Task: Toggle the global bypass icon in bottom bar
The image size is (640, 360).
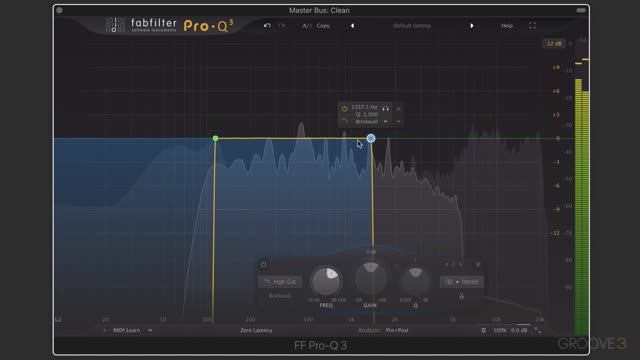Action: pos(484,330)
